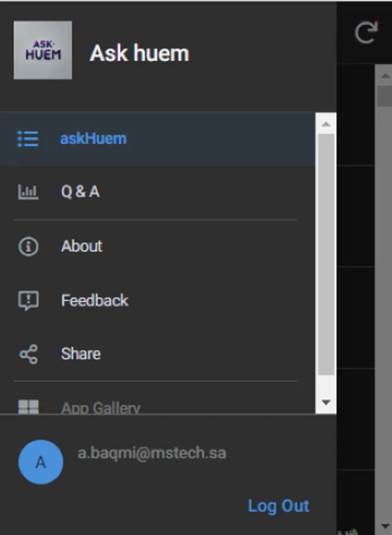Screen dimensions: 392x535
Task: Select the About menu item
Action: click(x=81, y=246)
